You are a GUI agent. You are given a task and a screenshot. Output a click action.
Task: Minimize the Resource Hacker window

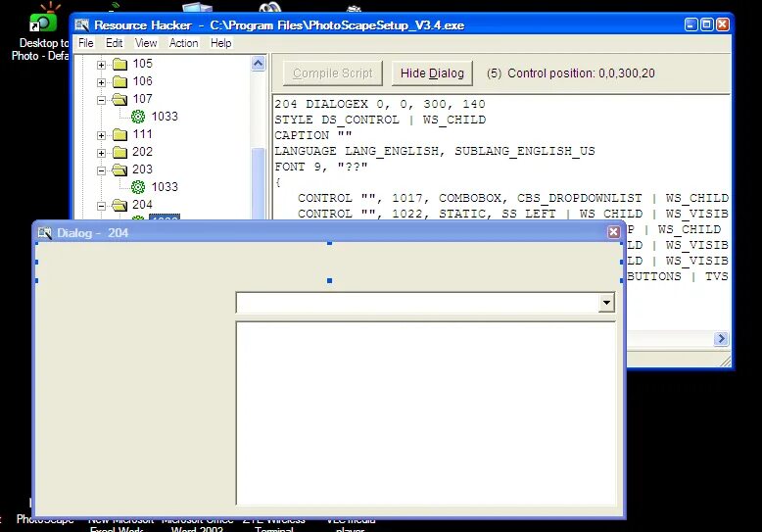click(691, 24)
